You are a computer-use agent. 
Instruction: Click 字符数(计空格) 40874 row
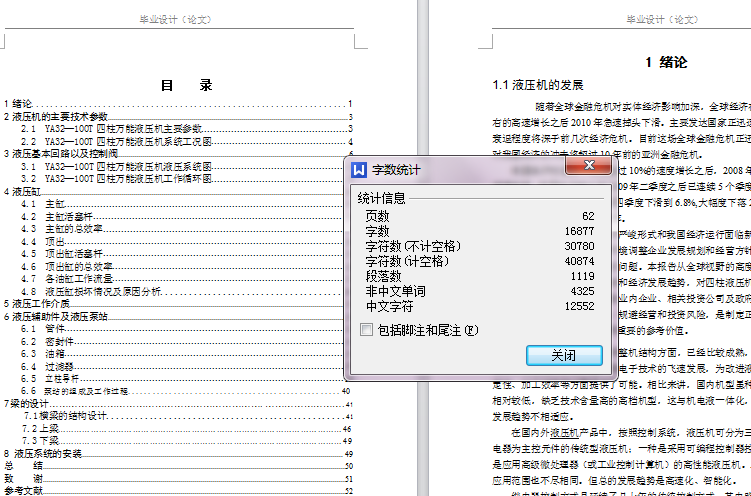(480, 261)
